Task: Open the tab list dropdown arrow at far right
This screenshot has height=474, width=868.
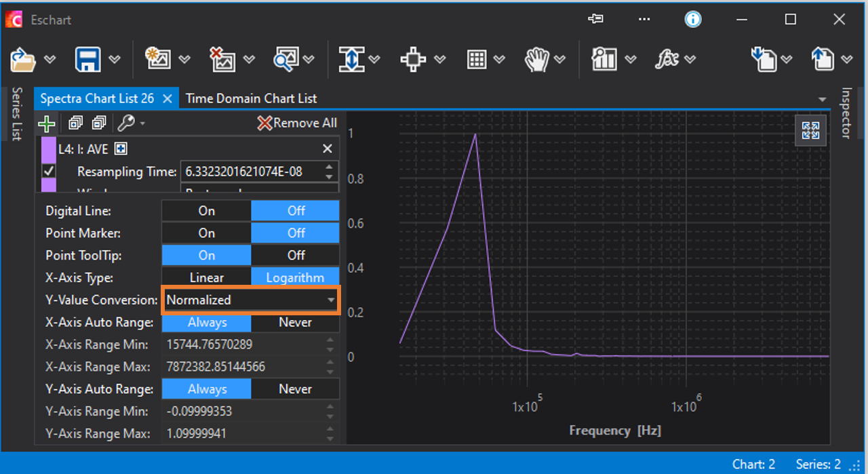Action: tap(823, 100)
